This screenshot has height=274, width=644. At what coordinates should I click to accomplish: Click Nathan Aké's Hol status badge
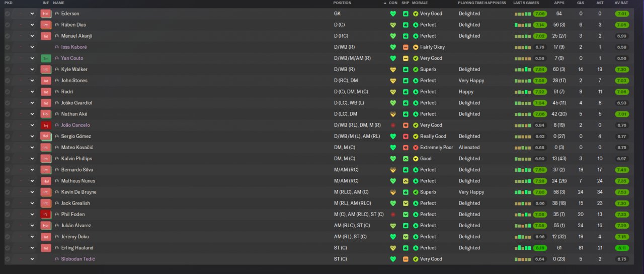click(x=46, y=114)
